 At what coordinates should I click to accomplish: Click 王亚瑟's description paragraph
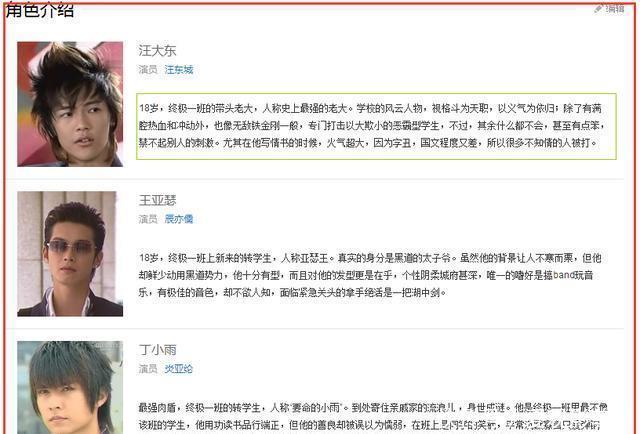point(372,275)
